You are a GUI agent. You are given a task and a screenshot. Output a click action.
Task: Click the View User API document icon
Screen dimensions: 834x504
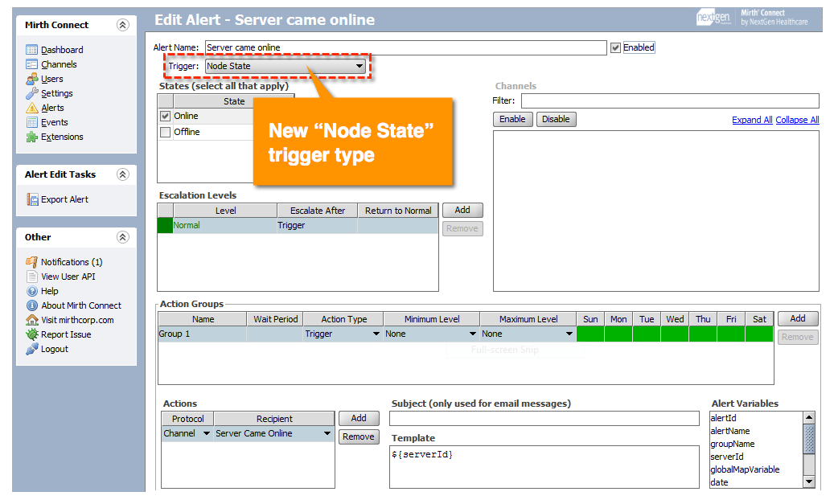tap(32, 277)
